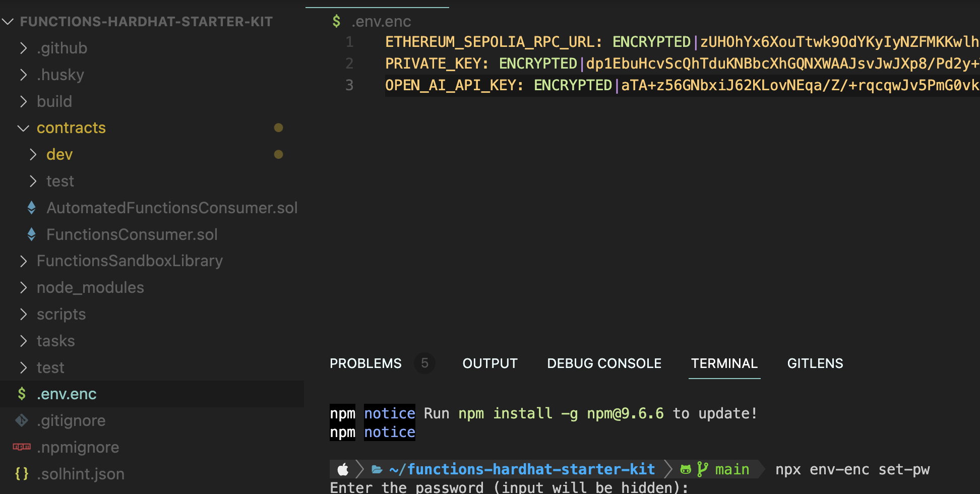Click the yellow modified dot beside dev folder
This screenshot has height=494, width=980.
coord(278,154)
